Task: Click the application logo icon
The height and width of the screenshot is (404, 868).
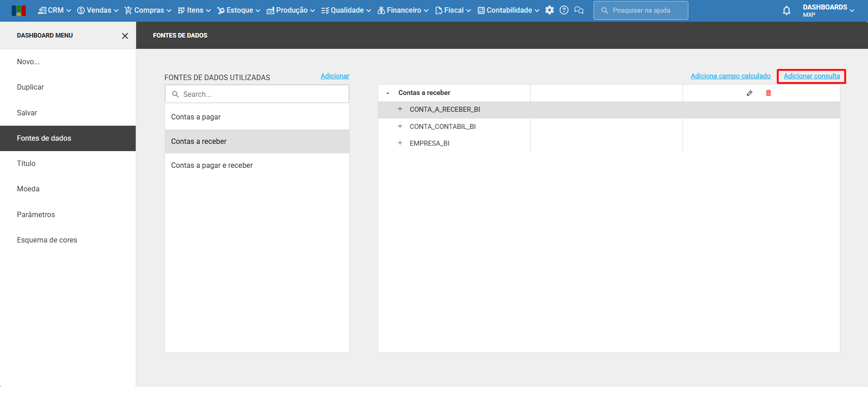Action: coord(19,10)
